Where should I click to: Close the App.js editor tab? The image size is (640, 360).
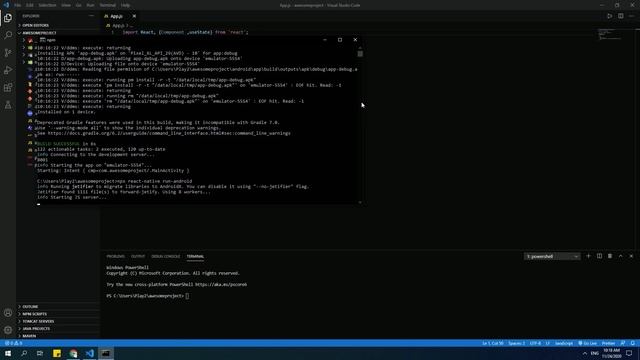(x=134, y=16)
